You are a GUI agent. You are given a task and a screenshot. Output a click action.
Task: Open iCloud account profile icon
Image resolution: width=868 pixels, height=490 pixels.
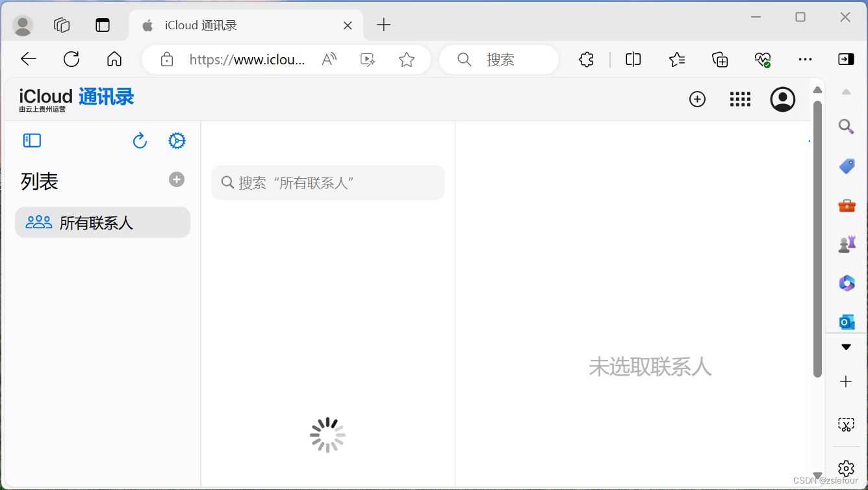[783, 99]
